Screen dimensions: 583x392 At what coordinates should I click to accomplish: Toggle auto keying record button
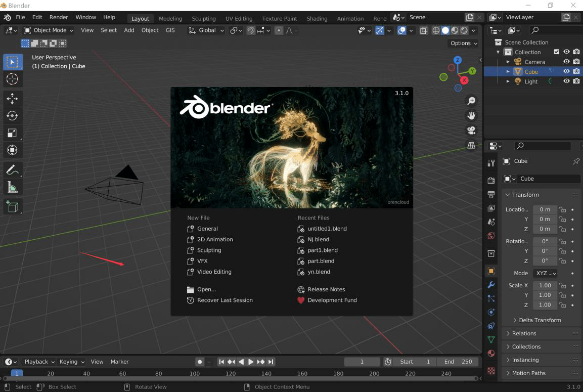point(200,362)
